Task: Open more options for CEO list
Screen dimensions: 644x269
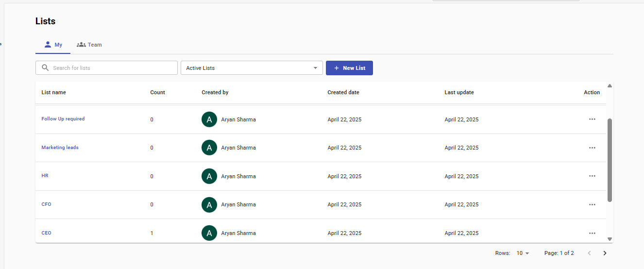Action: [x=592, y=233]
